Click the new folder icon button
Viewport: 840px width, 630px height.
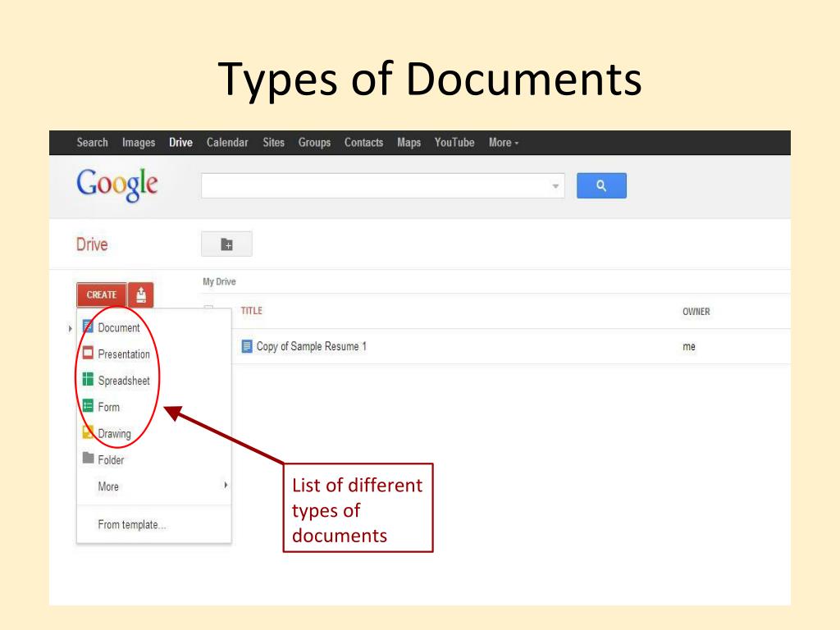226,244
